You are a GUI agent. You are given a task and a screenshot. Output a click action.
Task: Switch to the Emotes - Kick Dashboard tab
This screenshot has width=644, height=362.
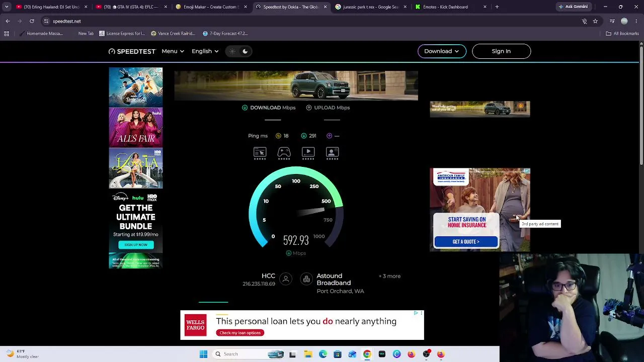click(x=450, y=7)
